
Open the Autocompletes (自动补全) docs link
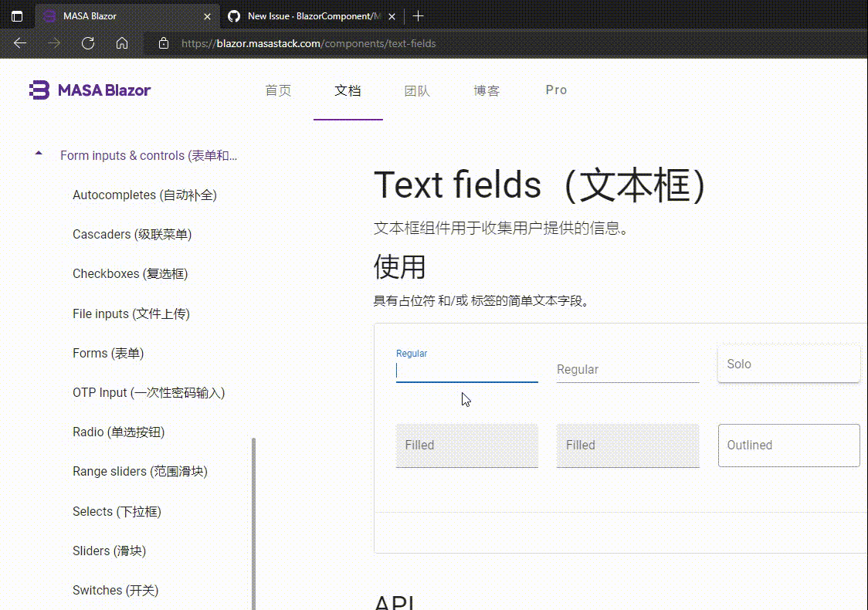click(x=144, y=195)
